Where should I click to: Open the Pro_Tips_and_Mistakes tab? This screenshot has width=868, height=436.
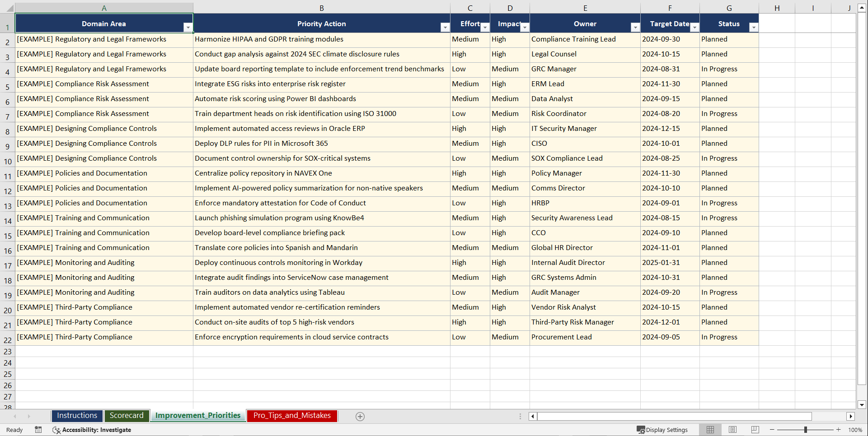point(291,415)
